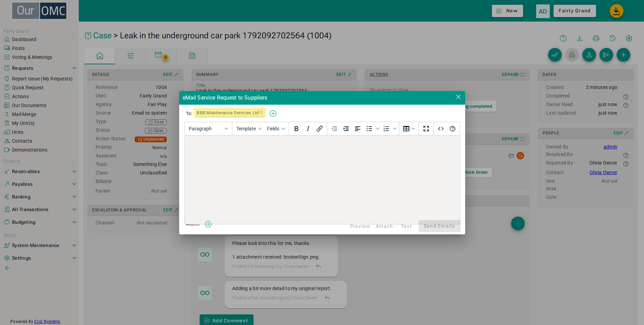Edit the Details panel
The height and width of the screenshot is (325, 644).
click(170, 75)
